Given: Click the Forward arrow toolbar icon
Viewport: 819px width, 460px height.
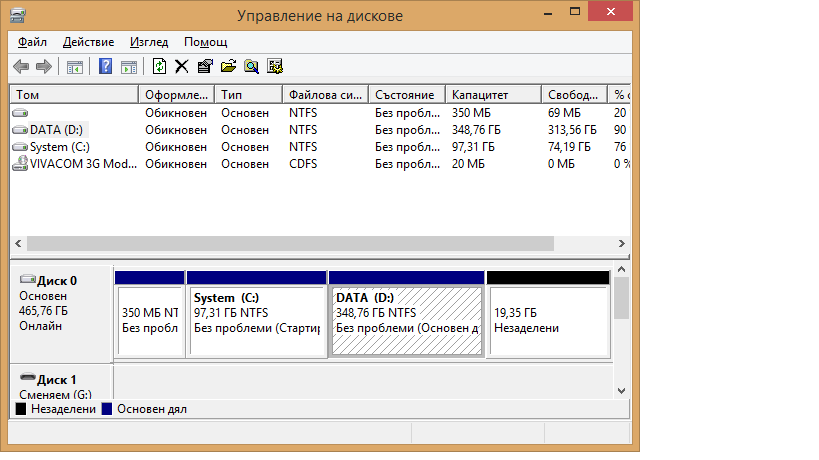Looking at the screenshot, I should pos(44,66).
